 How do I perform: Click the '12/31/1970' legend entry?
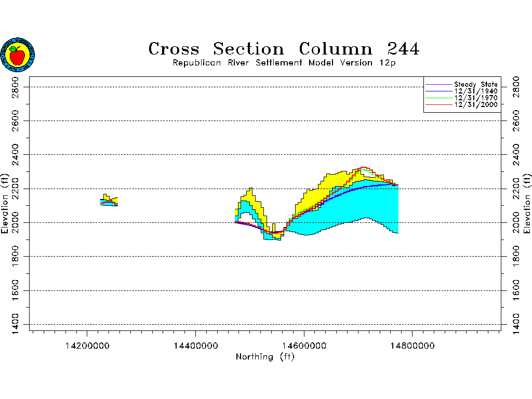coord(476,98)
